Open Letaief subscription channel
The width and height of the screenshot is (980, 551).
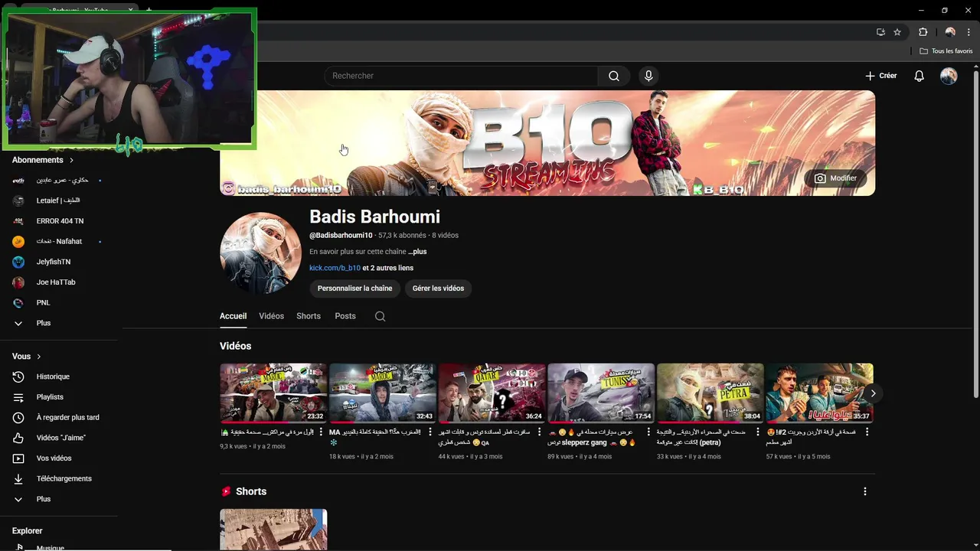[60, 201]
